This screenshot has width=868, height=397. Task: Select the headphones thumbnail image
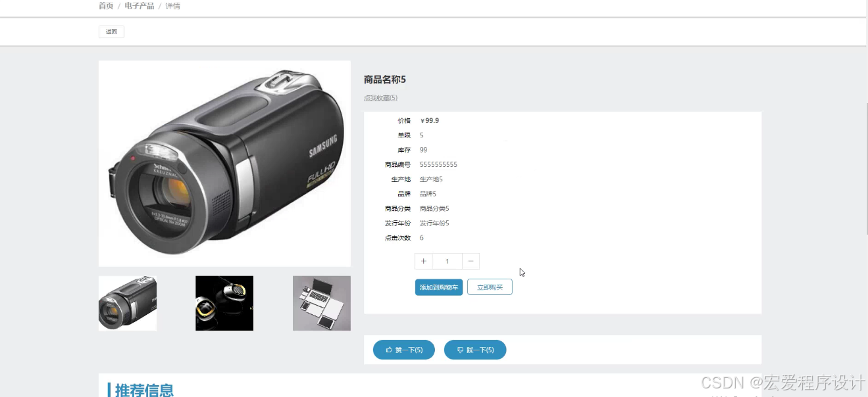tap(224, 303)
